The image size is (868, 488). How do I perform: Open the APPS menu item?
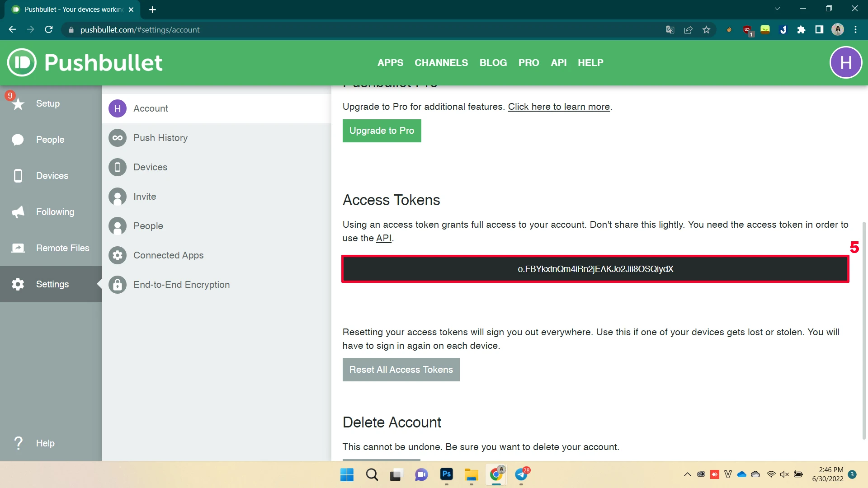pyautogui.click(x=391, y=63)
